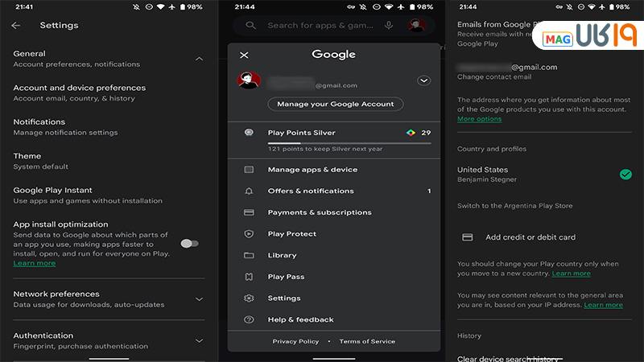The width and height of the screenshot is (644, 362).
Task: Tap the Play Points Silver progress bar
Action: coord(349,142)
